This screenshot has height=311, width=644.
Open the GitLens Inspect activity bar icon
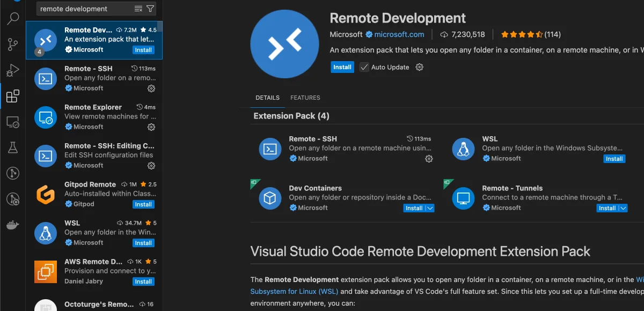click(x=13, y=199)
